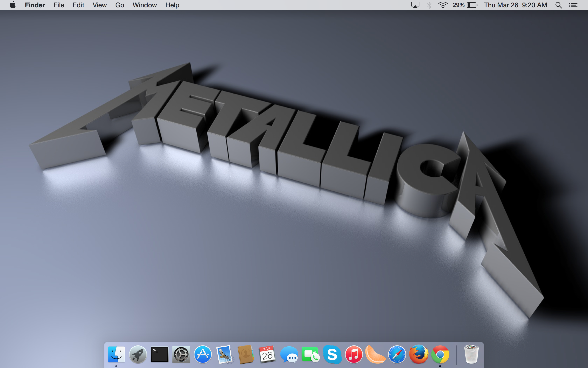Viewport: 588px width, 368px height.
Task: Launch Skype from the Dock
Action: [x=332, y=354]
